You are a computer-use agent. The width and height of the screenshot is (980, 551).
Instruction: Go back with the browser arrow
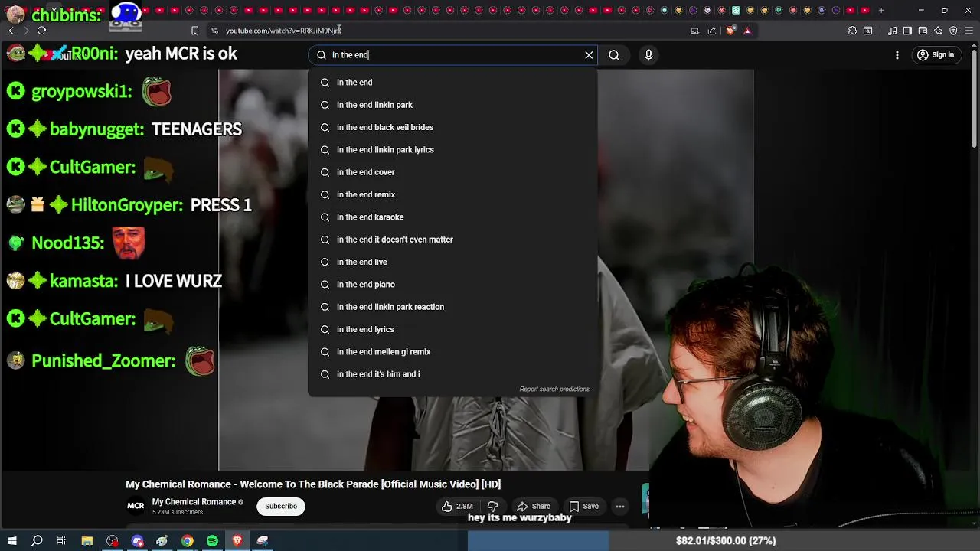coord(11,31)
